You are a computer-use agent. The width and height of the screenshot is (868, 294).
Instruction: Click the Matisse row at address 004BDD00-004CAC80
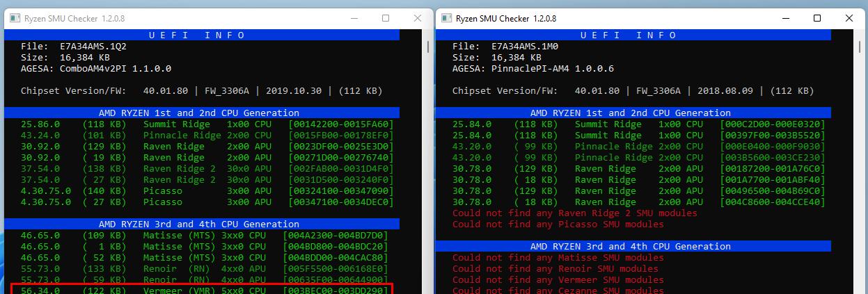[205, 258]
